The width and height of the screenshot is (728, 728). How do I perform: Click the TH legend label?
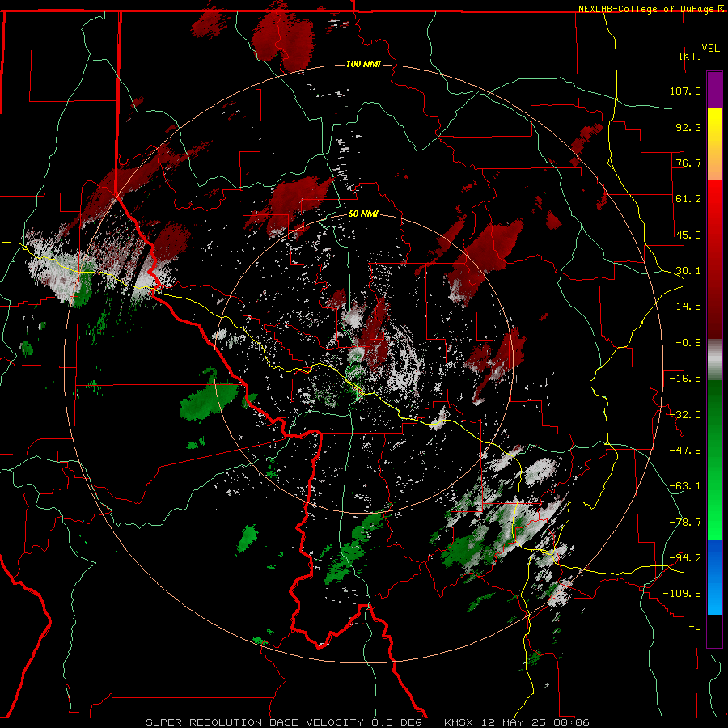tap(695, 630)
